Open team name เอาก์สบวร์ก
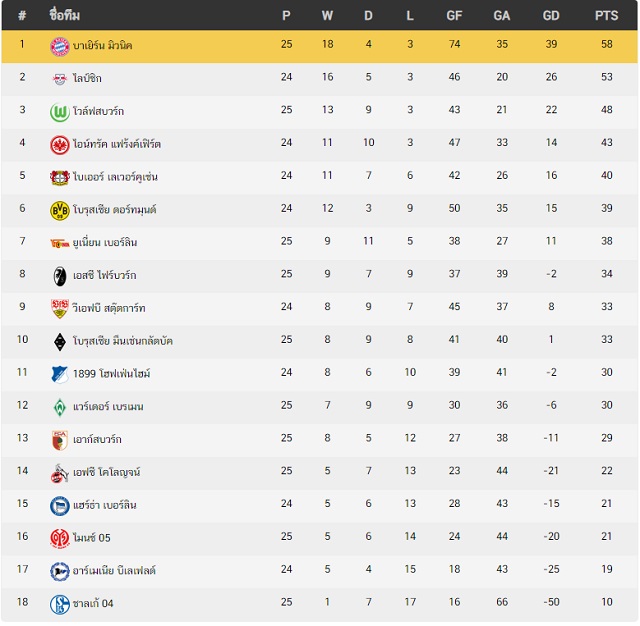Image resolution: width=640 pixels, height=626 pixels. pos(97,440)
